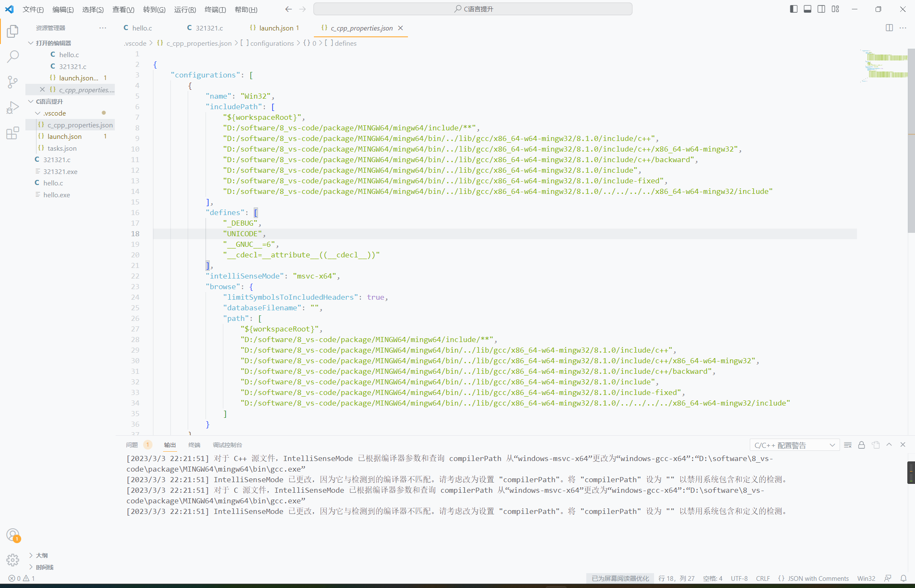Screen dimensions: 915x588
Task: Toggle scroll lock in the Output panel
Action: coord(861,445)
